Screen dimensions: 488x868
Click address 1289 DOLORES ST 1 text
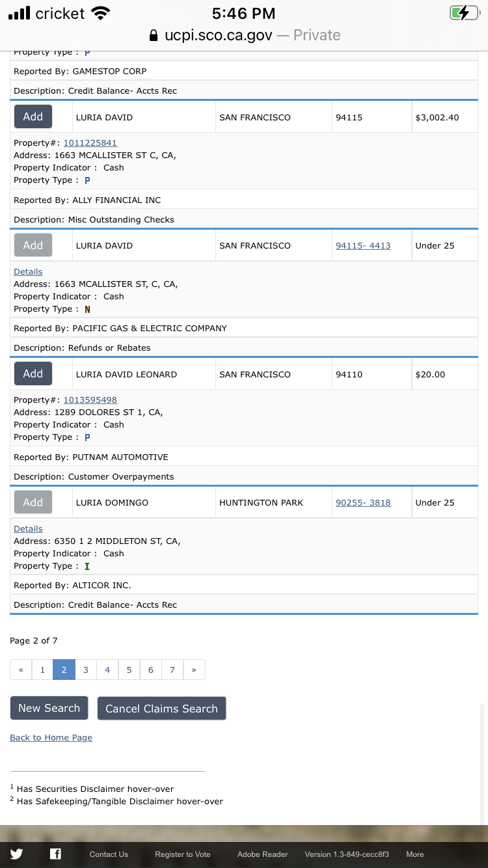pos(88,412)
